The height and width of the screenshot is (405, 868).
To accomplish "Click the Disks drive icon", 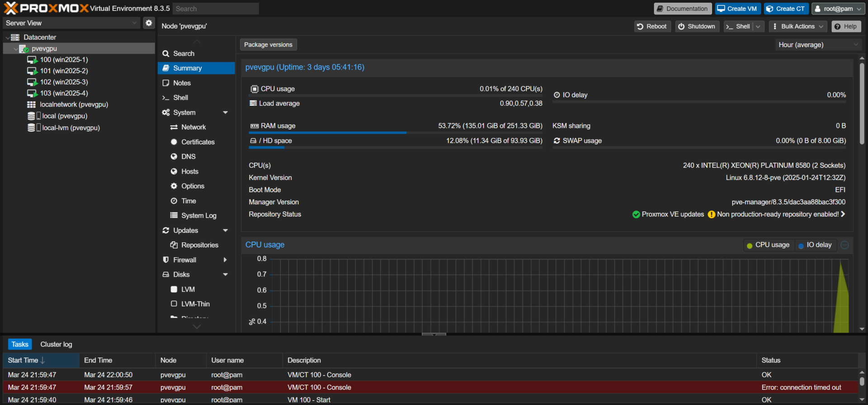I will pos(166,274).
